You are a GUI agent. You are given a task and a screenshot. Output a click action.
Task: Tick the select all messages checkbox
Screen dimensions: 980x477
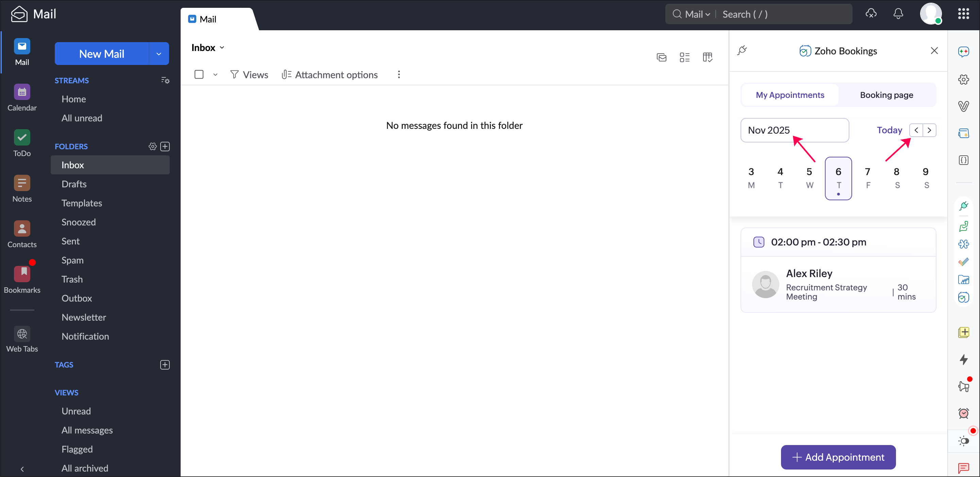click(x=199, y=74)
